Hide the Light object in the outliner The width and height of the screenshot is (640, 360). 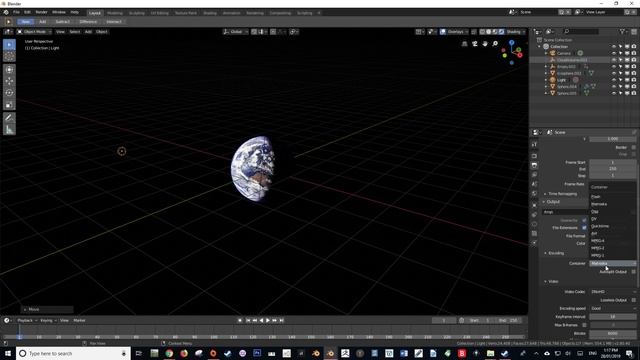pyautogui.click(x=614, y=80)
